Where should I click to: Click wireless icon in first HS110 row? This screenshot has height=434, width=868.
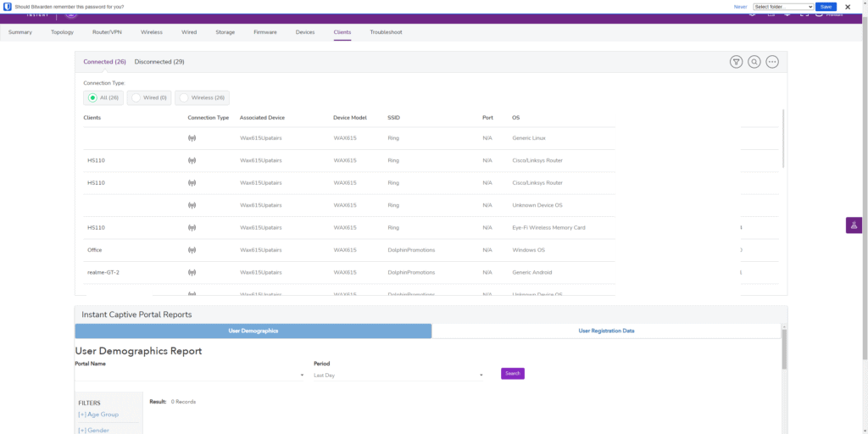point(192,160)
